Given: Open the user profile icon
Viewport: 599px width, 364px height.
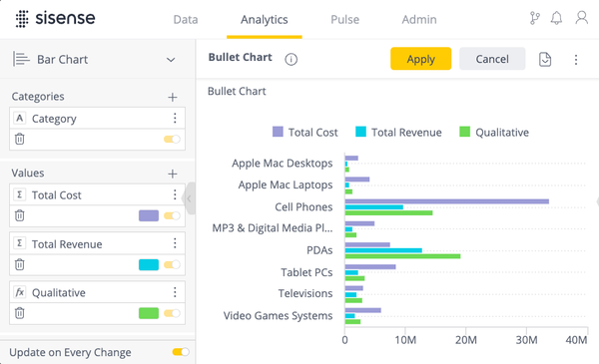Looking at the screenshot, I should pos(581,18).
